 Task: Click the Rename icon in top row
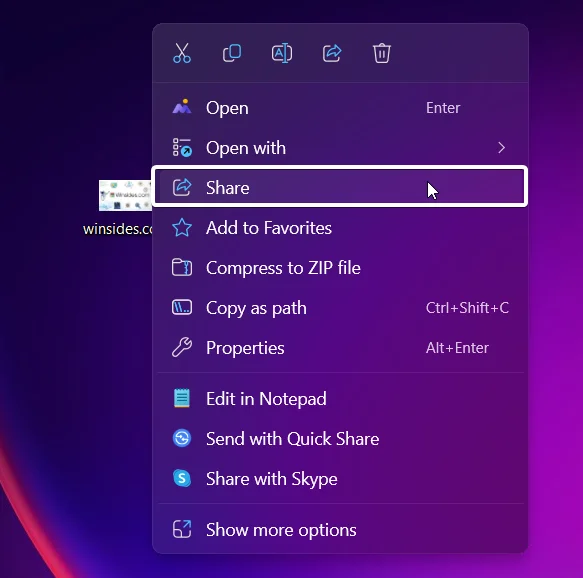[282, 53]
